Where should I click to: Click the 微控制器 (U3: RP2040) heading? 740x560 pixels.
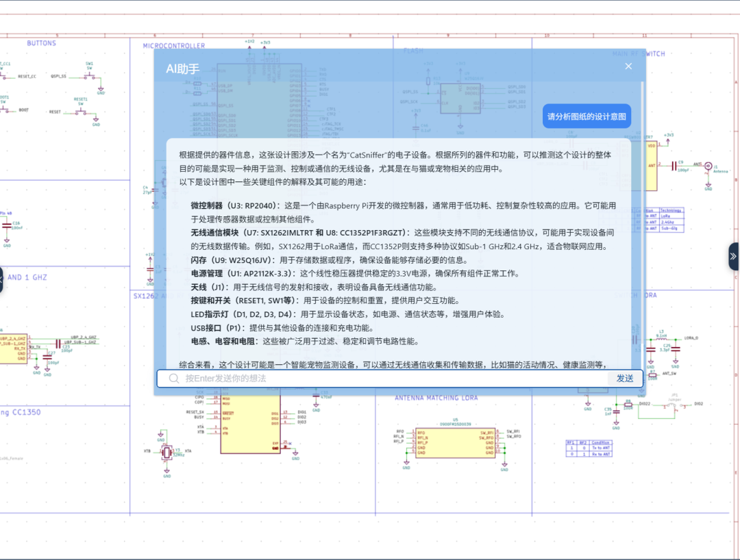(x=236, y=205)
